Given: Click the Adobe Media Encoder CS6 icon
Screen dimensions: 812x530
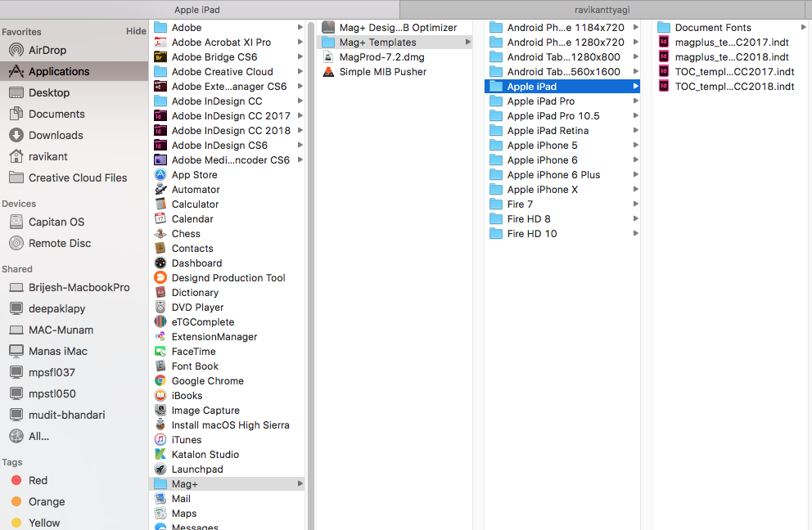Looking at the screenshot, I should [160, 160].
